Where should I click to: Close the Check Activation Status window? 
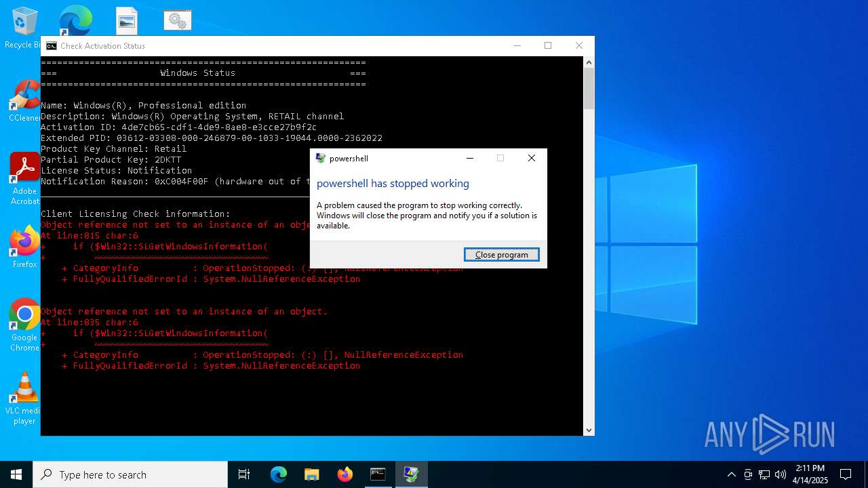click(579, 46)
